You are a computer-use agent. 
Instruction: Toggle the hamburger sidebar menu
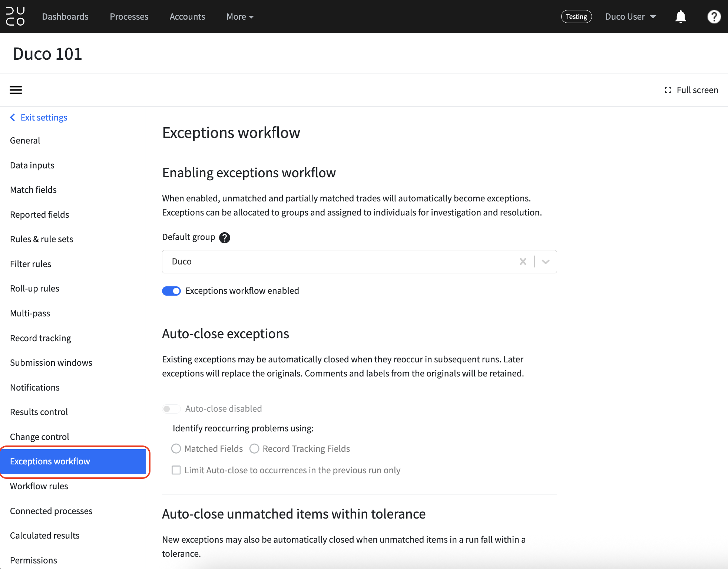[x=16, y=90]
